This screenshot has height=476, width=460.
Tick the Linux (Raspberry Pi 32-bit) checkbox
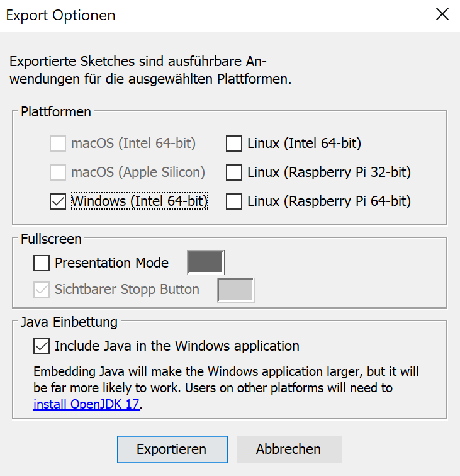(234, 173)
